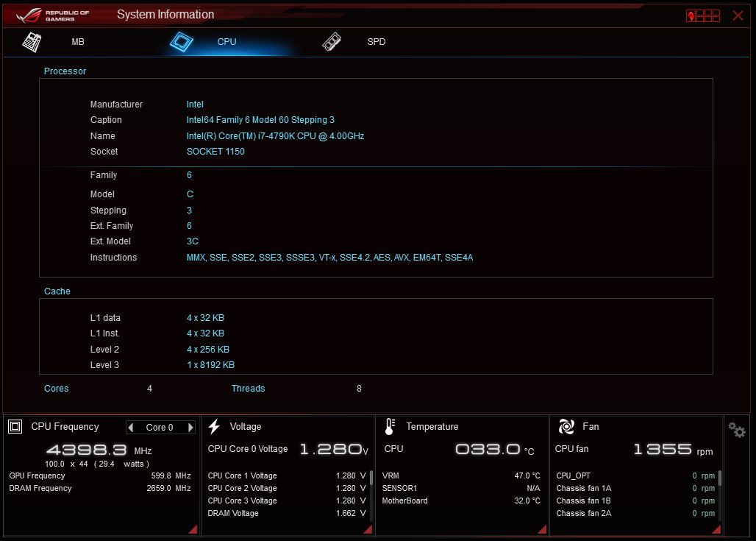Click the VRM temperature row

coord(461,475)
